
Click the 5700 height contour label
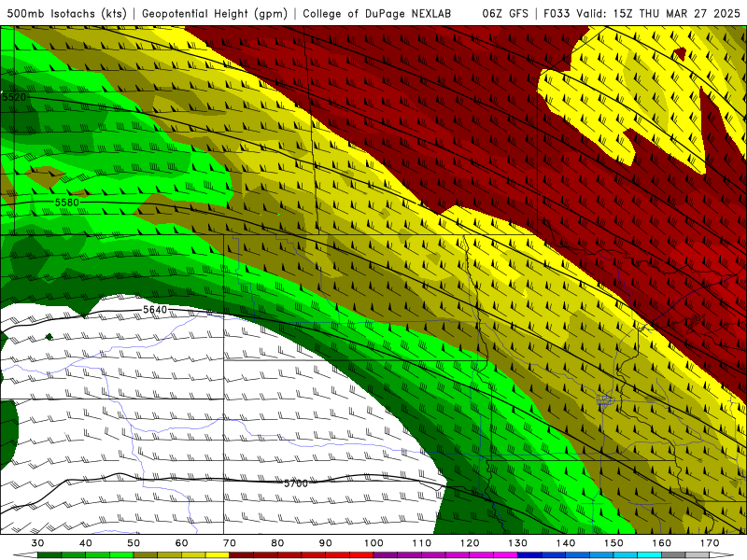pyautogui.click(x=296, y=483)
